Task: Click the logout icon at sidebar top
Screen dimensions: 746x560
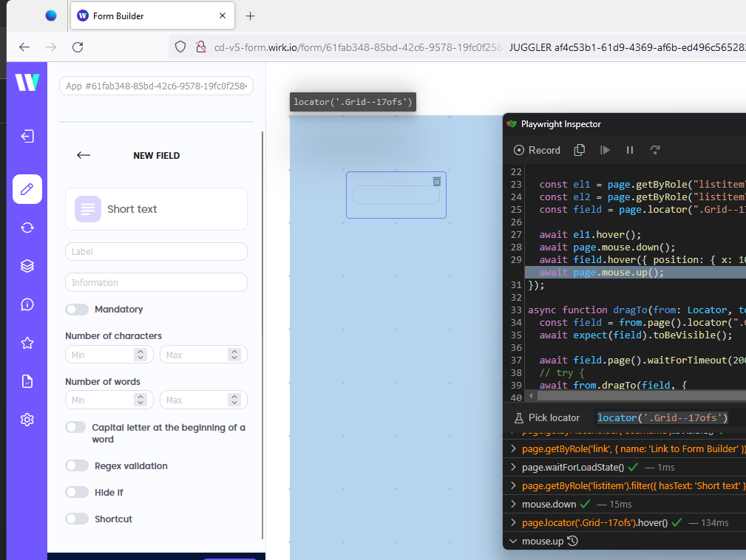Action: (x=27, y=136)
